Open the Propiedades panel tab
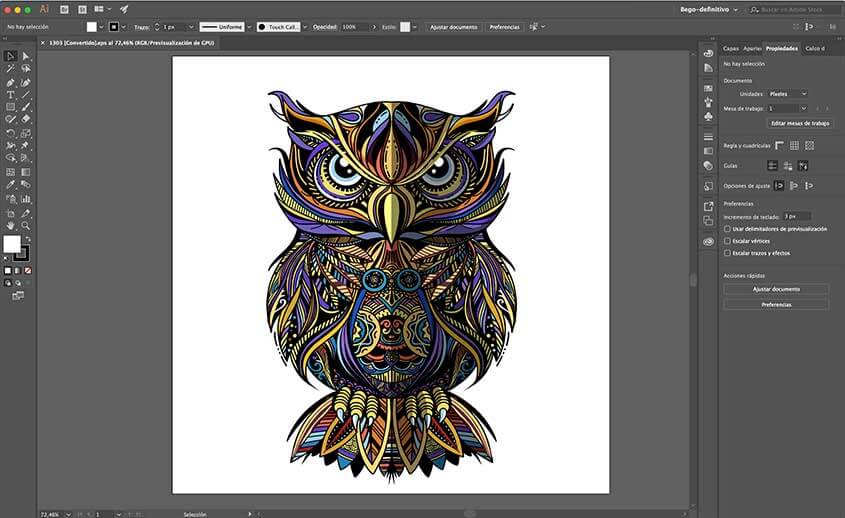Screen dimensions: 845x518 pyautogui.click(x=781, y=48)
